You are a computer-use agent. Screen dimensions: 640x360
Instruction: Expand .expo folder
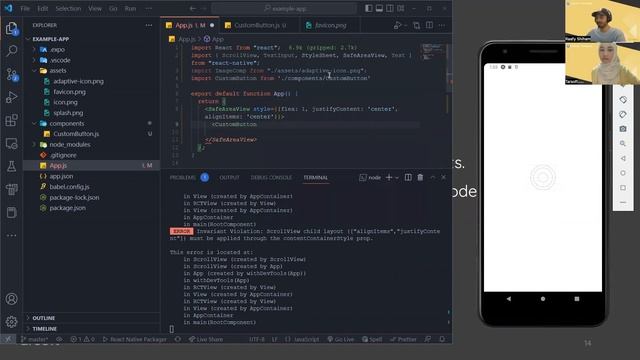pos(34,49)
